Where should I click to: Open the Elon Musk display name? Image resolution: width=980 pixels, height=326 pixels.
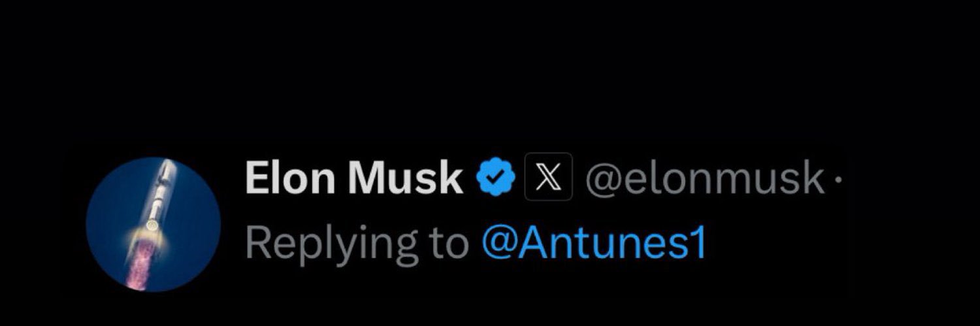pos(353,177)
